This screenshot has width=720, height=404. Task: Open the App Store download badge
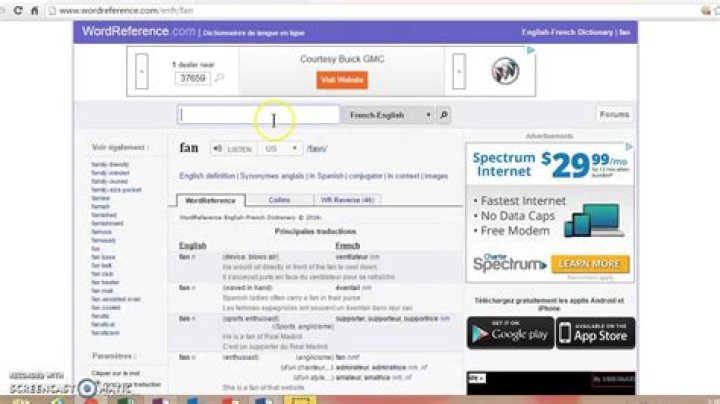596,333
